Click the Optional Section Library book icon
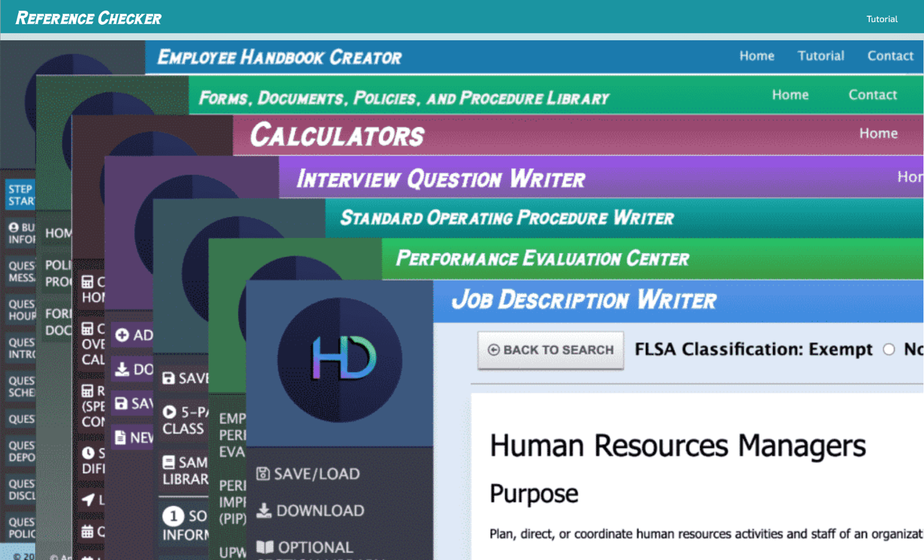The height and width of the screenshot is (560, 924). click(266, 547)
